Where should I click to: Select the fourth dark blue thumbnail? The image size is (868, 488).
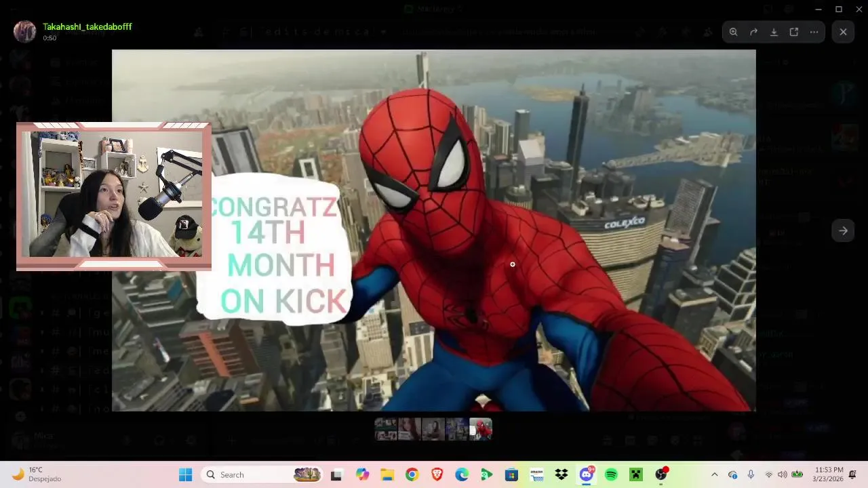[x=456, y=429]
